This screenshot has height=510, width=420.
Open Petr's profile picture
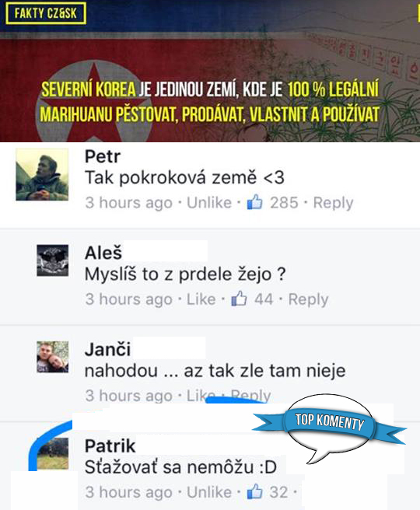pyautogui.click(x=42, y=174)
